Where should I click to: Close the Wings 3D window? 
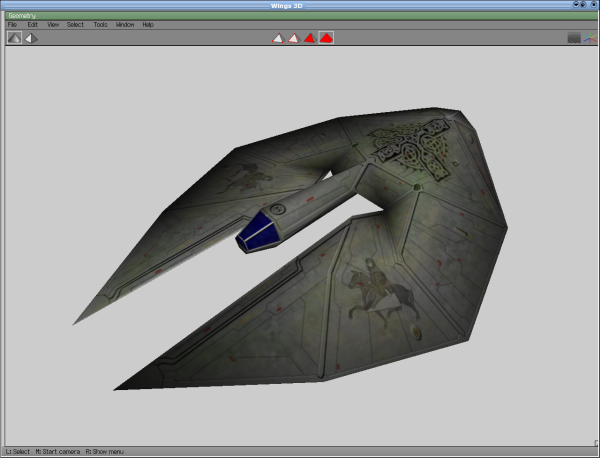coord(594,5)
